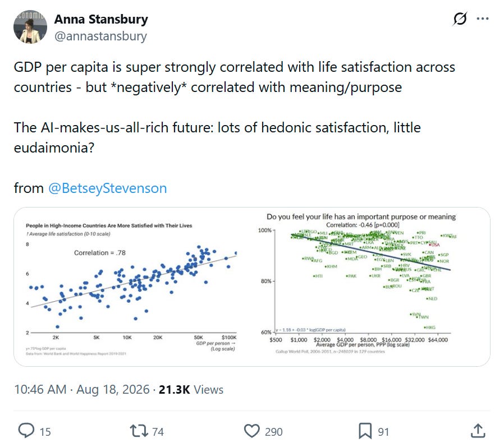The height and width of the screenshot is (447, 504).
Task: Click the Grok circle-slash icon
Action: [x=460, y=19]
